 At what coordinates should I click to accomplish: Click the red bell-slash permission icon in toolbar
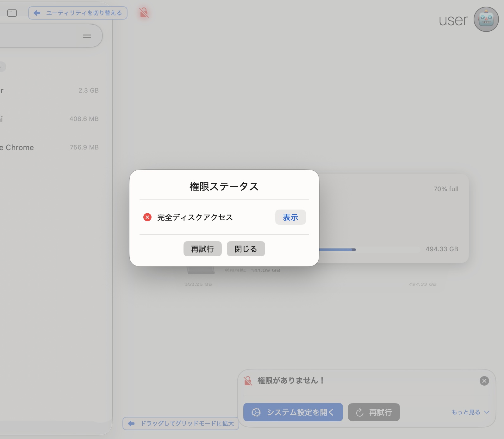pyautogui.click(x=144, y=13)
